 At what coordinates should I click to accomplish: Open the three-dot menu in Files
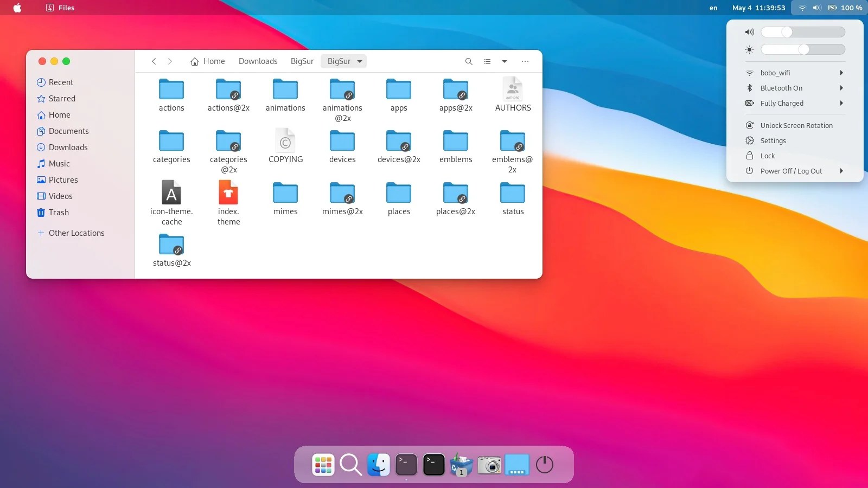coord(524,61)
